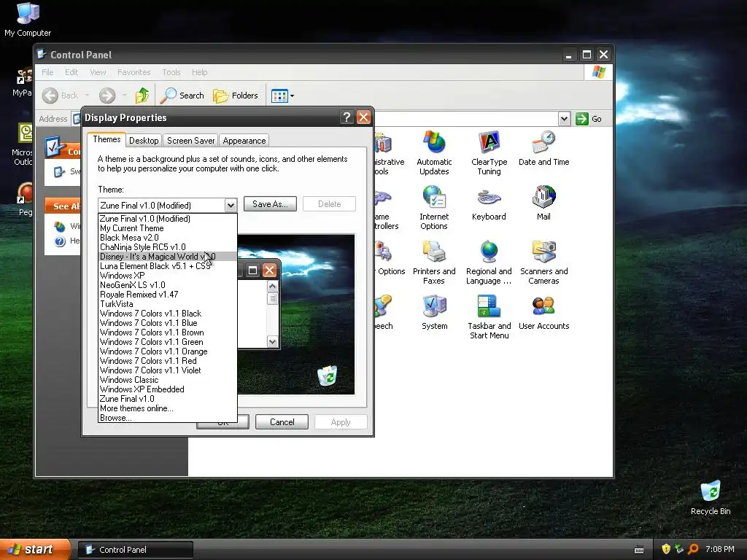The width and height of the screenshot is (747, 560).
Task: Open the ClearType Tuning icon
Action: tap(489, 153)
